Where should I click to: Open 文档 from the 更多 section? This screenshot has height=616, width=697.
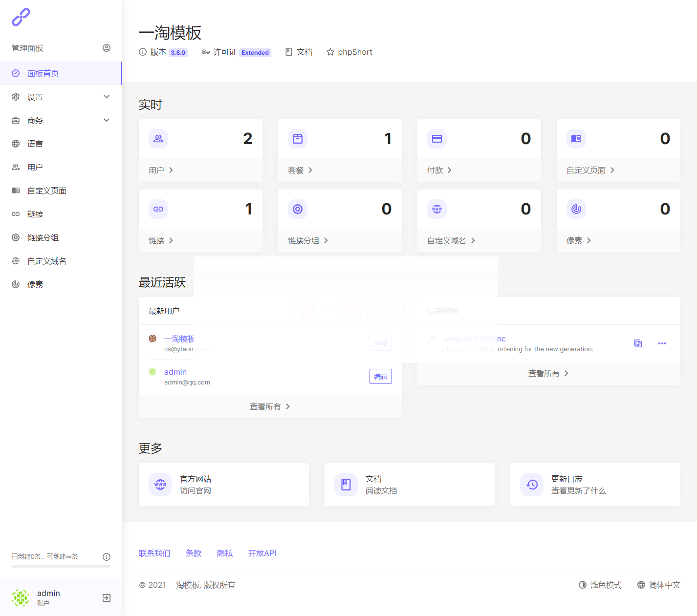(409, 484)
